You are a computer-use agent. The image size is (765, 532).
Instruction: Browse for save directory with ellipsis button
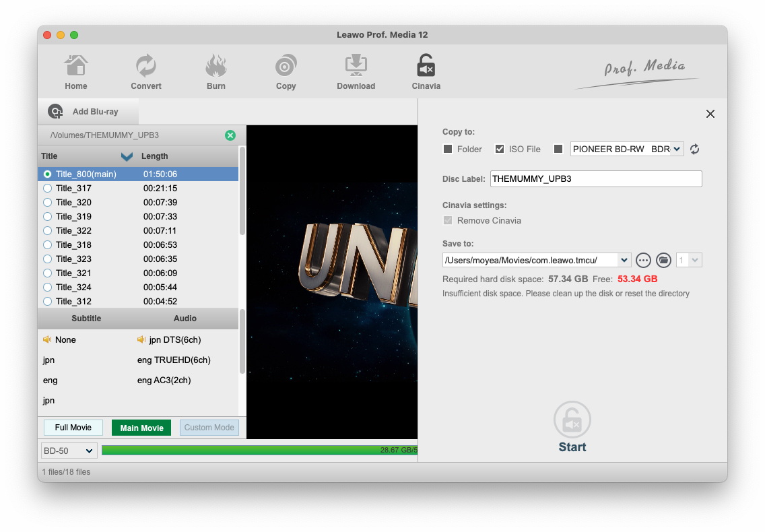tap(644, 260)
